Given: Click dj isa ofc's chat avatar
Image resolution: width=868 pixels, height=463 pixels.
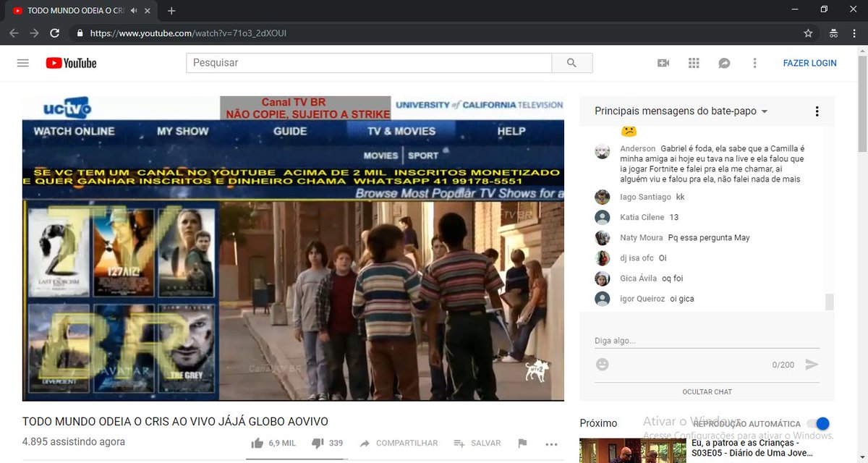Looking at the screenshot, I should 602,258.
